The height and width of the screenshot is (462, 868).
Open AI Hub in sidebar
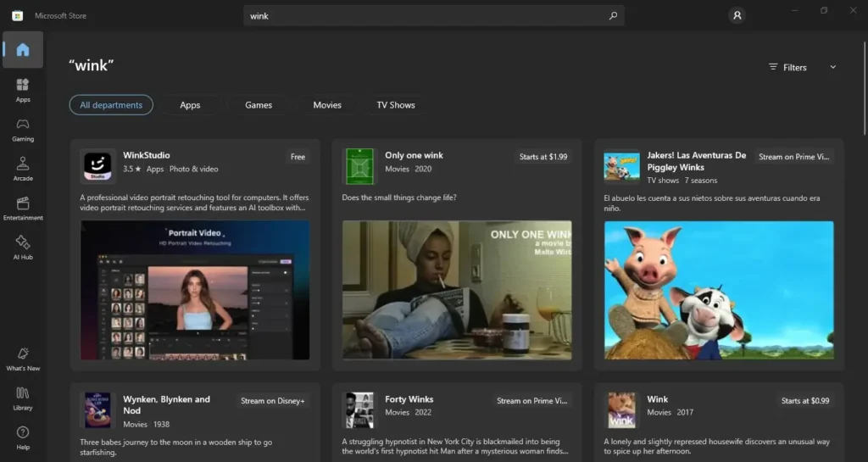(23, 248)
